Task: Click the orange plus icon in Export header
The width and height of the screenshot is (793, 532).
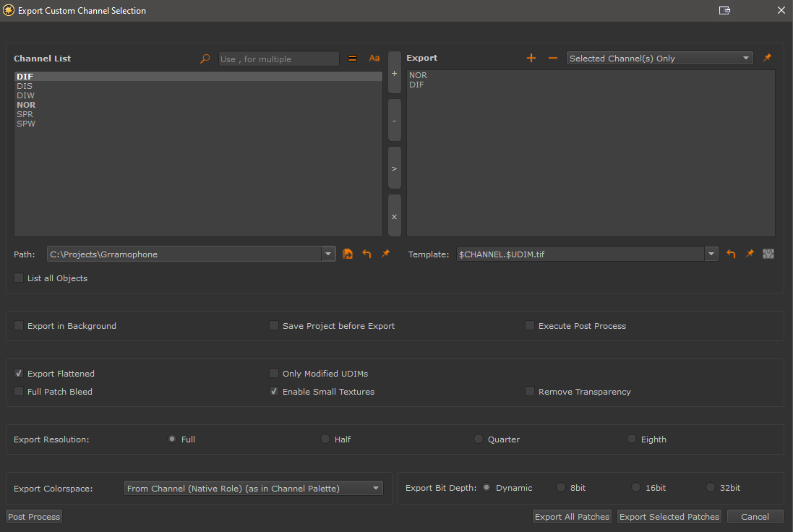Action: click(531, 58)
